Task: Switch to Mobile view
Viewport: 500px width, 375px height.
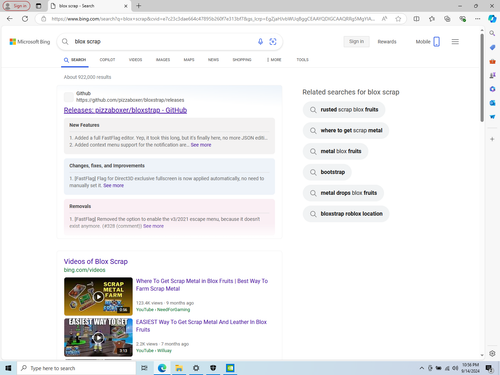Action: pyautogui.click(x=428, y=42)
